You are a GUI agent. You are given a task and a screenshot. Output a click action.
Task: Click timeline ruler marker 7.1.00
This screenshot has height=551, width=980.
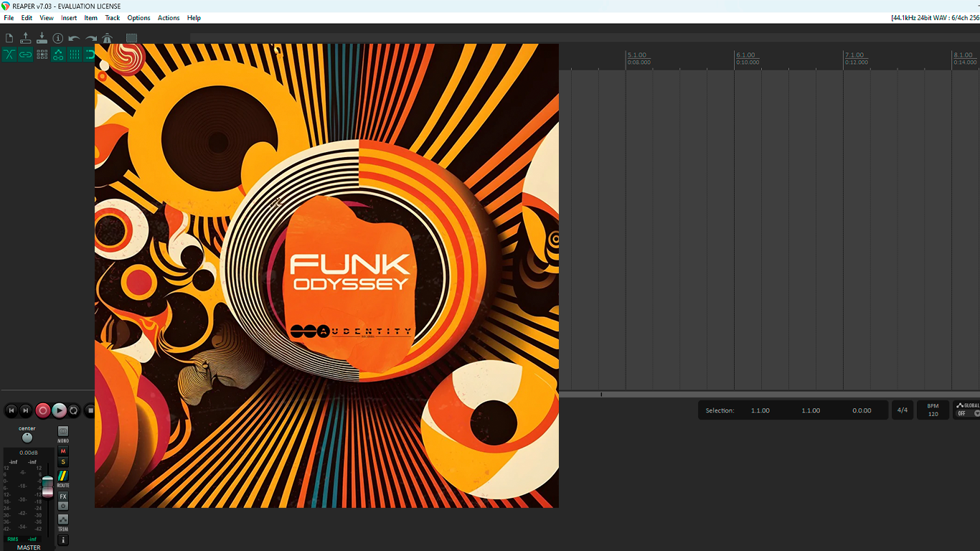tap(854, 55)
